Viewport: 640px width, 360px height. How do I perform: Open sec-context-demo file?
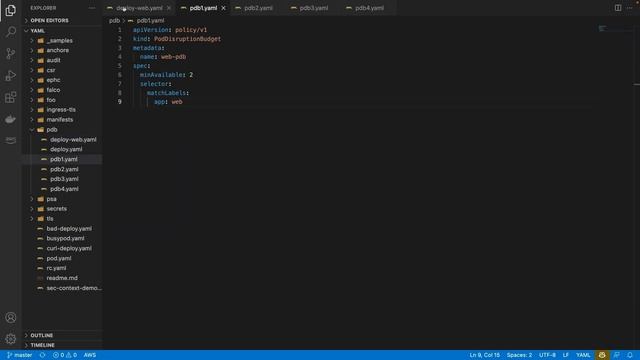point(73,288)
